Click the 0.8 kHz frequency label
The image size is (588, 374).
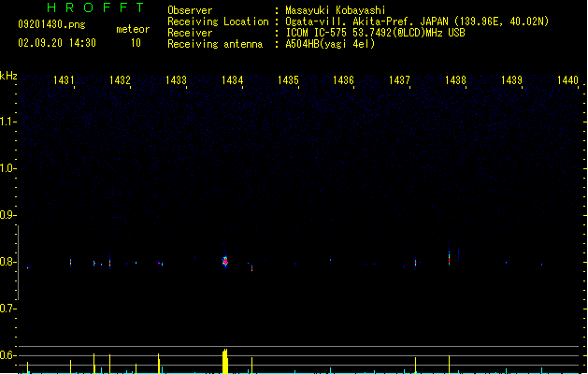pyautogui.click(x=7, y=262)
